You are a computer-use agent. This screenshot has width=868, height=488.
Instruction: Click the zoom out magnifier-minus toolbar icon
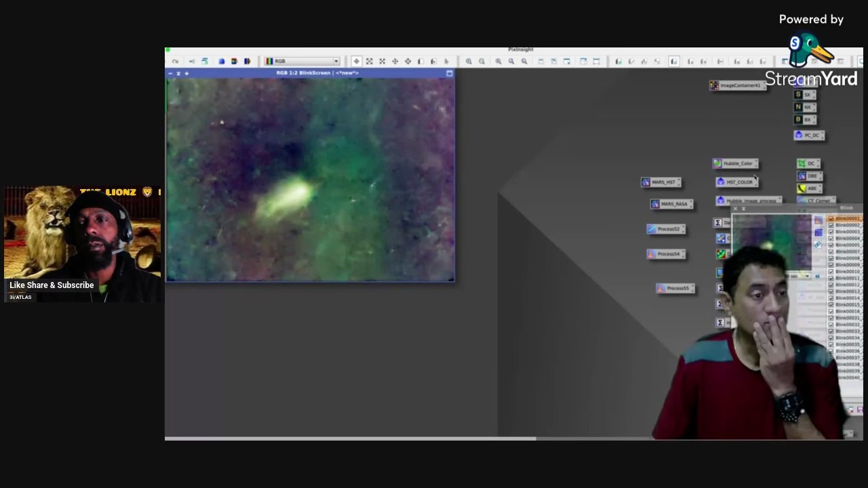click(x=481, y=62)
